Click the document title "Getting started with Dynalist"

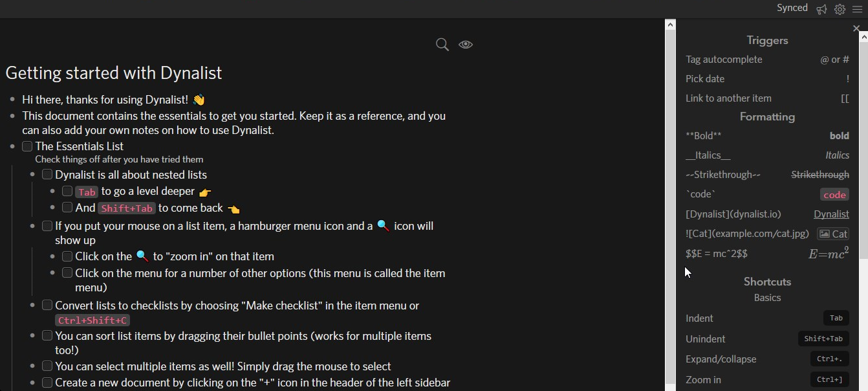(x=114, y=73)
